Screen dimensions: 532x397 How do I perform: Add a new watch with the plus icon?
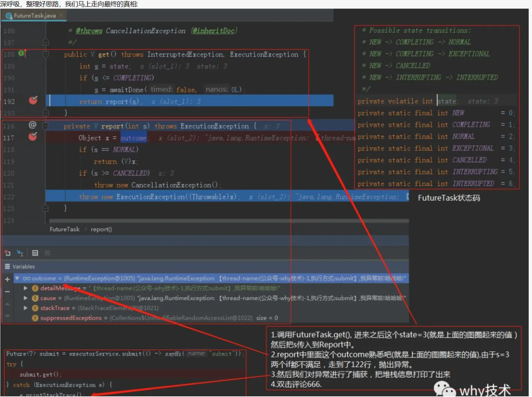click(x=7, y=279)
